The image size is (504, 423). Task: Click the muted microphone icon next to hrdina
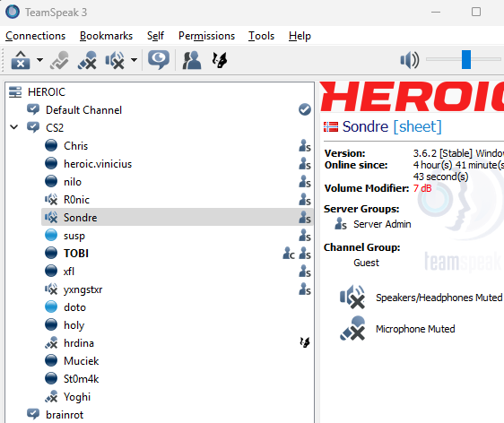coord(51,342)
